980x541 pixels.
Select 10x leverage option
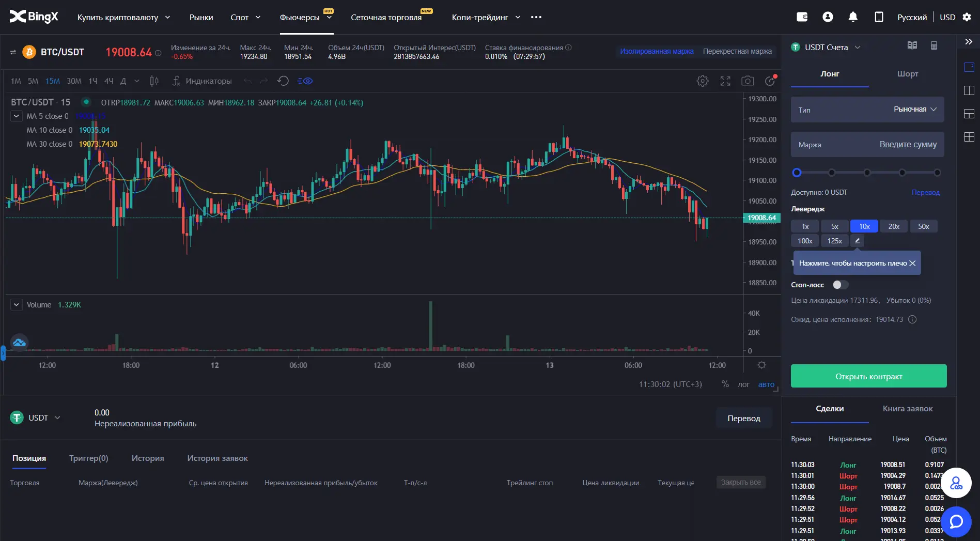[x=864, y=226]
